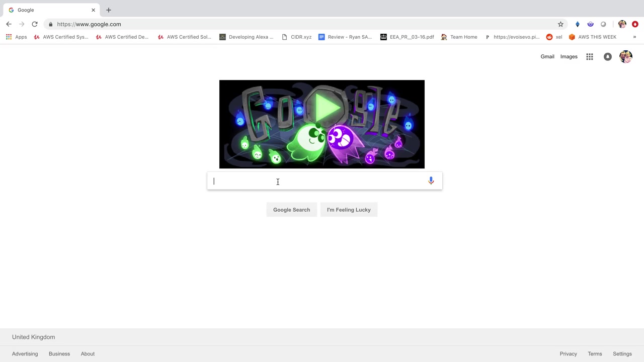Open the Advertising footer link

point(25,354)
